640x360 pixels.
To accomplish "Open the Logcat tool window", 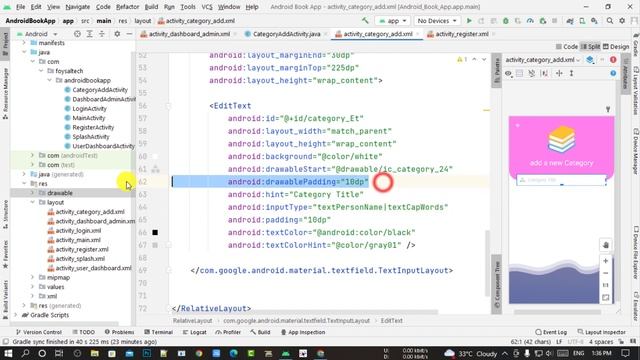I will 194,332.
